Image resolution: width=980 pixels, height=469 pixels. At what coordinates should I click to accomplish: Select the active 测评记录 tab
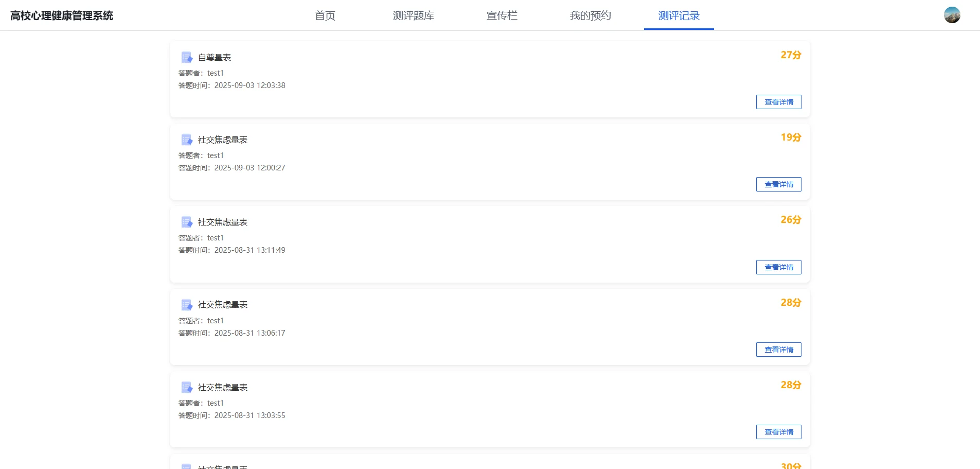[x=679, y=15]
